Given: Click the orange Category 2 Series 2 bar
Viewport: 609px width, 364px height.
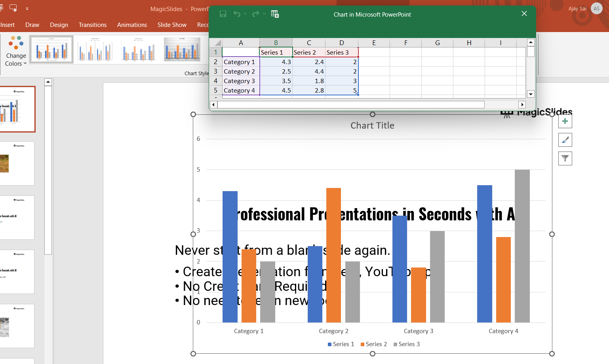Looking at the screenshot, I should click(333, 255).
